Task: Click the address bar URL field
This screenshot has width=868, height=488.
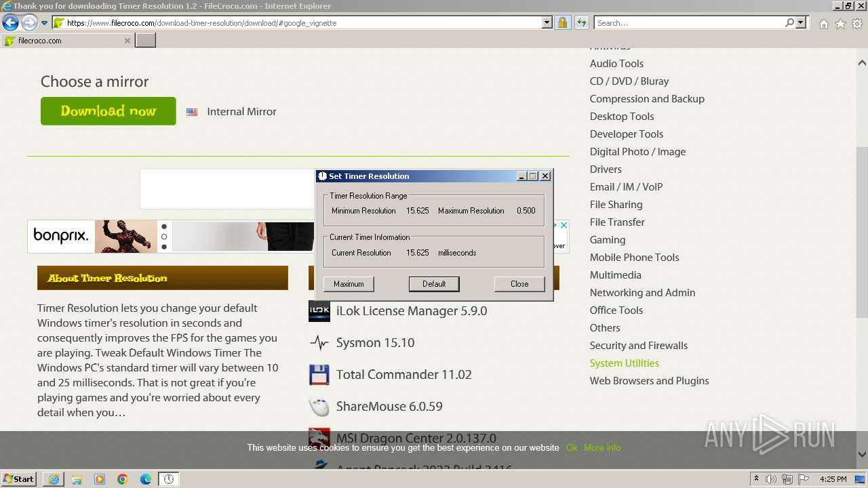Action: tap(303, 23)
